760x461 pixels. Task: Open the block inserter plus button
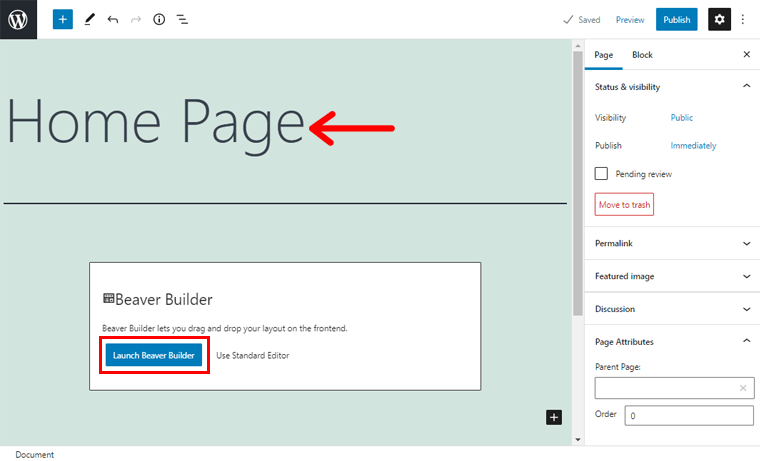63,19
